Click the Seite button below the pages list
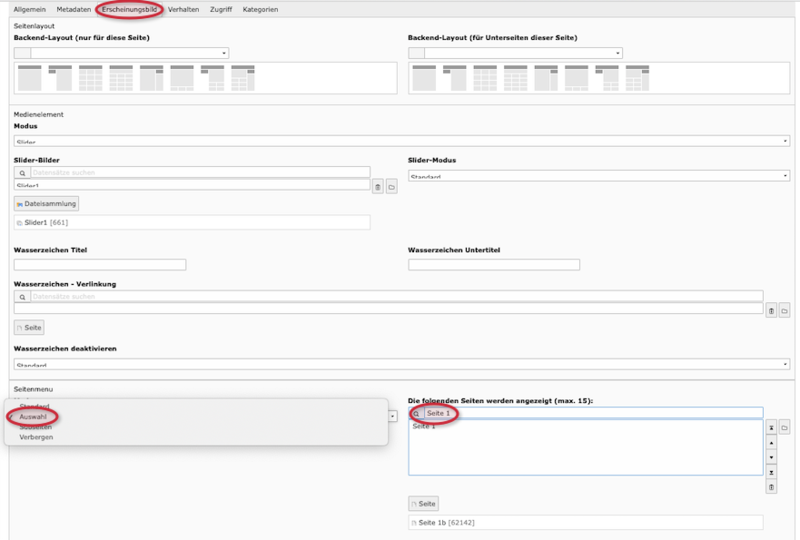The height and width of the screenshot is (540, 800). (x=423, y=504)
